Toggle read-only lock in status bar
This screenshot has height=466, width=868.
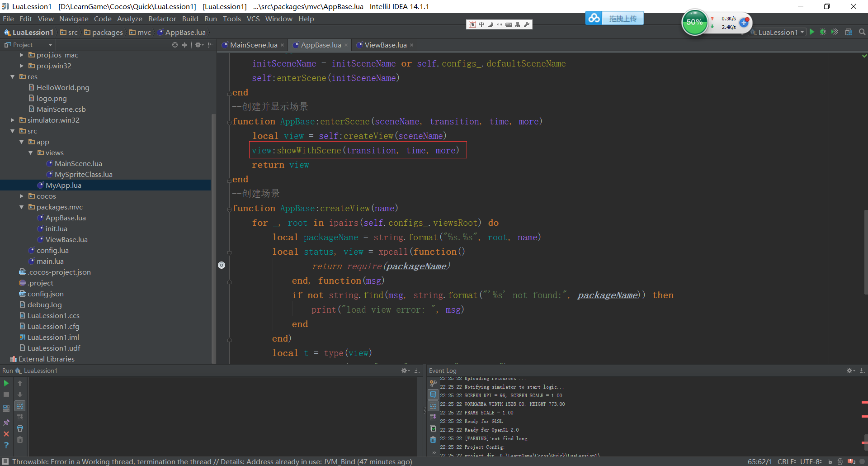pyautogui.click(x=830, y=461)
